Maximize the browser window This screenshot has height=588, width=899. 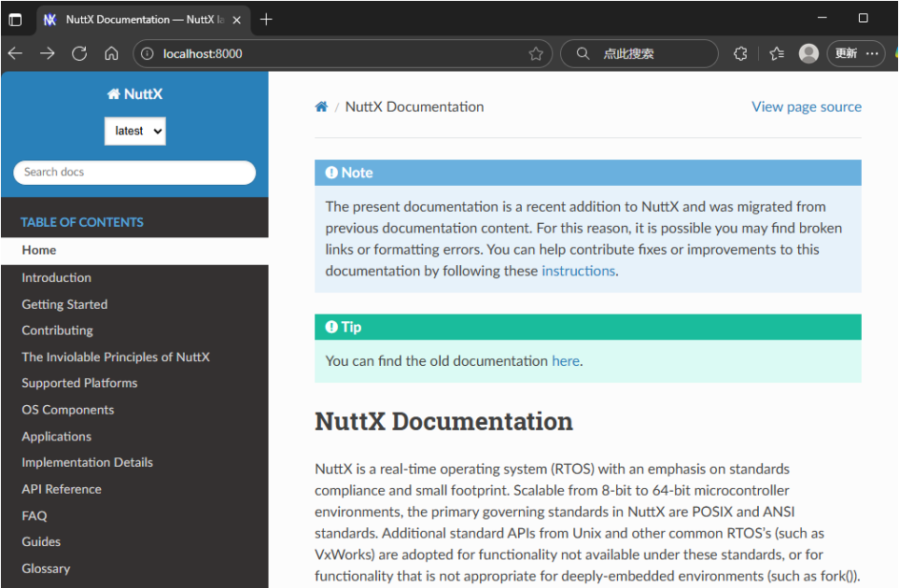pos(863,19)
